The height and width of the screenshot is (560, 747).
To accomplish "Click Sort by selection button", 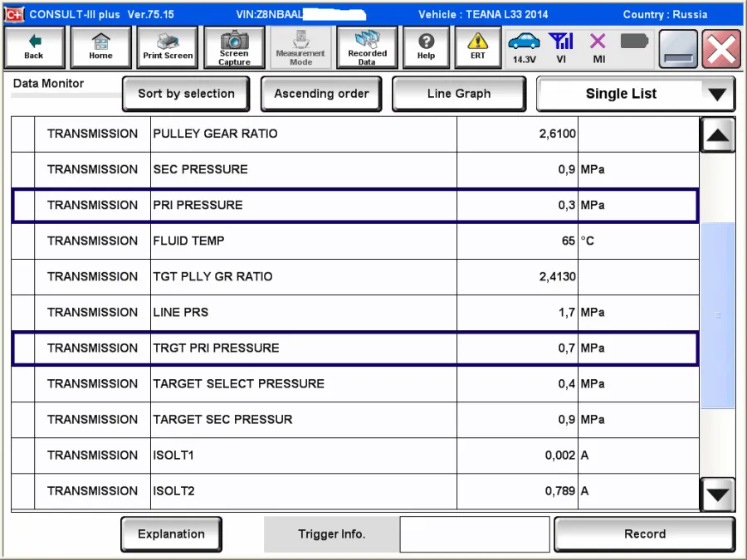I will coord(186,94).
